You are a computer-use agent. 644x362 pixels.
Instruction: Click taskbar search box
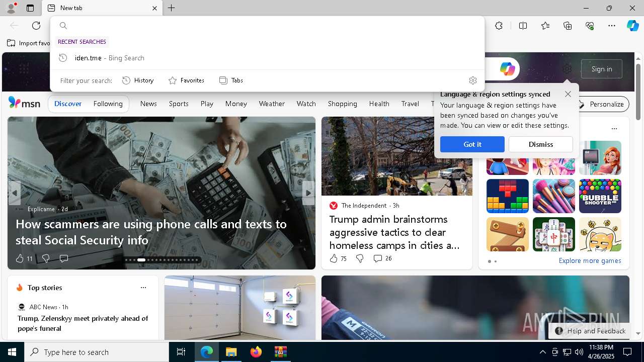tap(97, 352)
